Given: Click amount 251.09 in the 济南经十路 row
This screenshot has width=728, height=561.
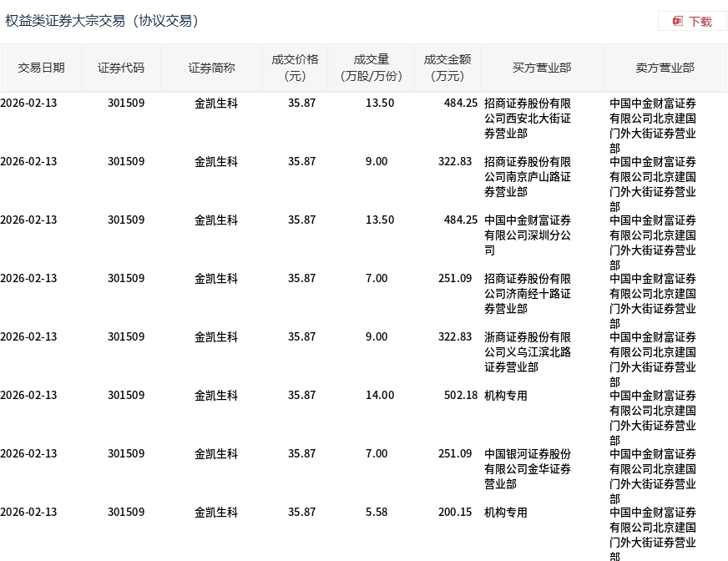Looking at the screenshot, I should [x=455, y=278].
